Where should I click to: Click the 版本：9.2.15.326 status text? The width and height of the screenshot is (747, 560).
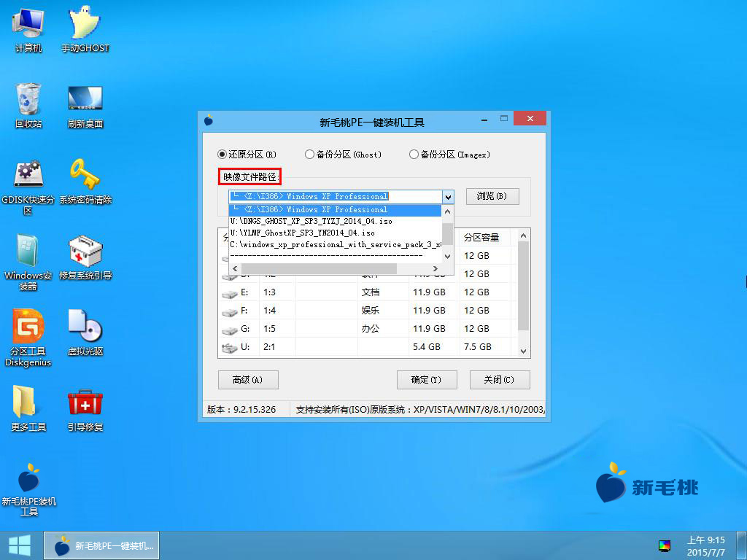pos(241,410)
